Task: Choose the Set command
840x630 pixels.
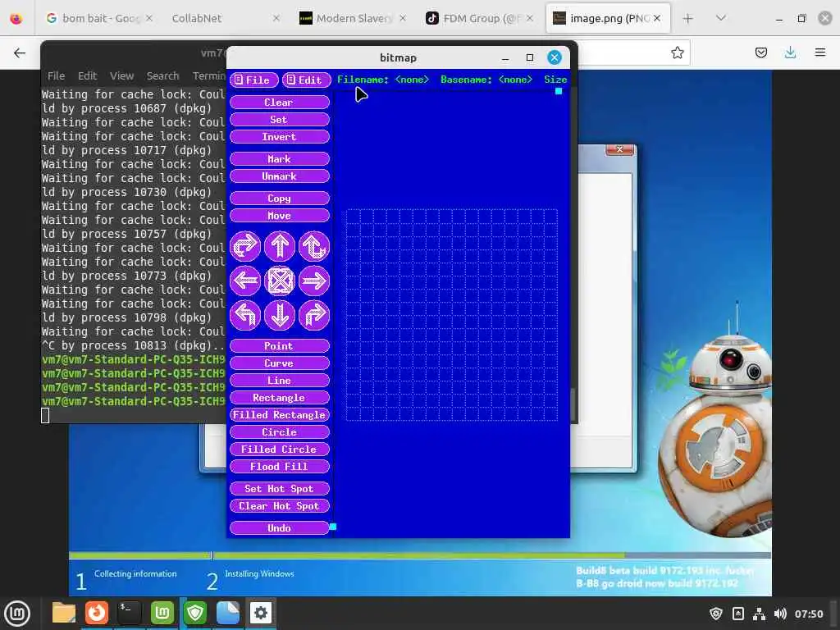Action: click(x=279, y=120)
